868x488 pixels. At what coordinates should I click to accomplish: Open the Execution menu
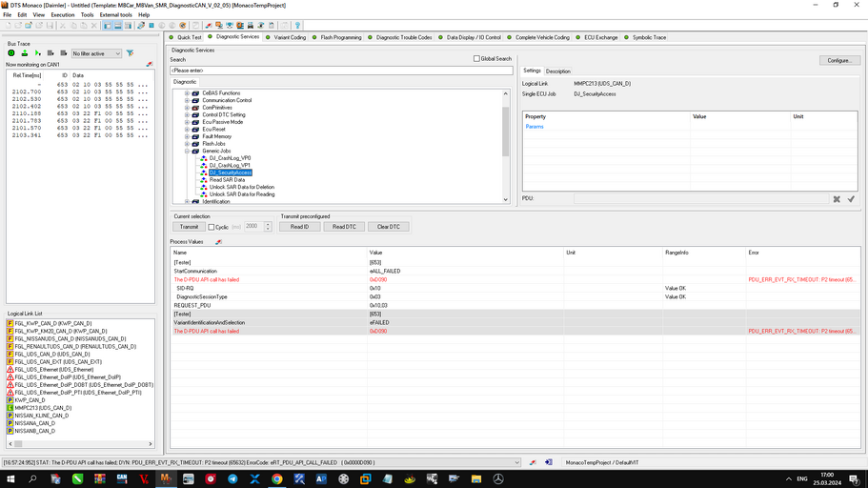[x=63, y=15]
